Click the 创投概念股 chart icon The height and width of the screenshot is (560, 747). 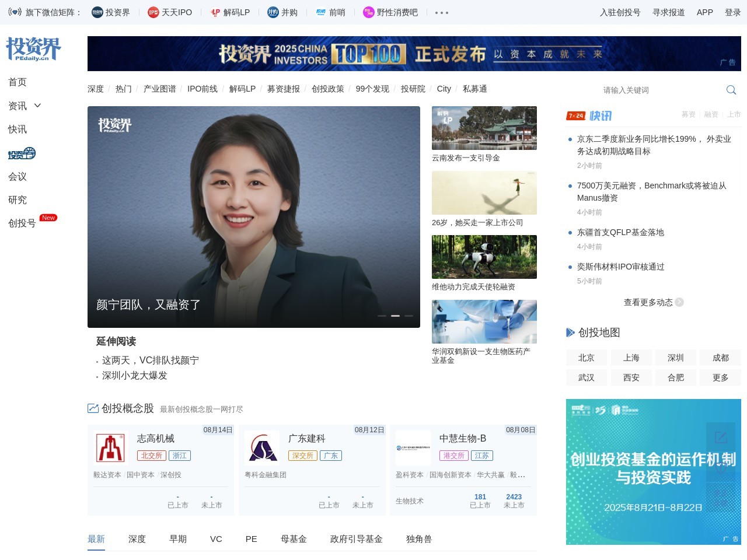[93, 408]
